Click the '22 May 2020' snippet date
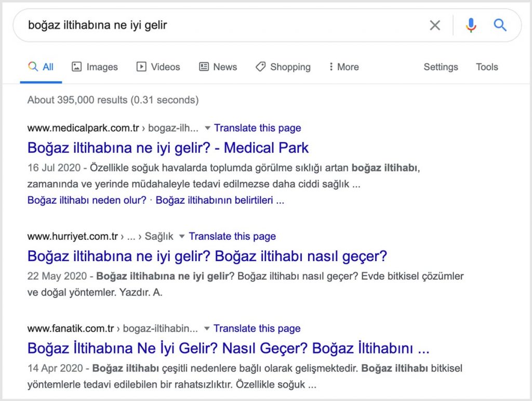 tap(57, 276)
